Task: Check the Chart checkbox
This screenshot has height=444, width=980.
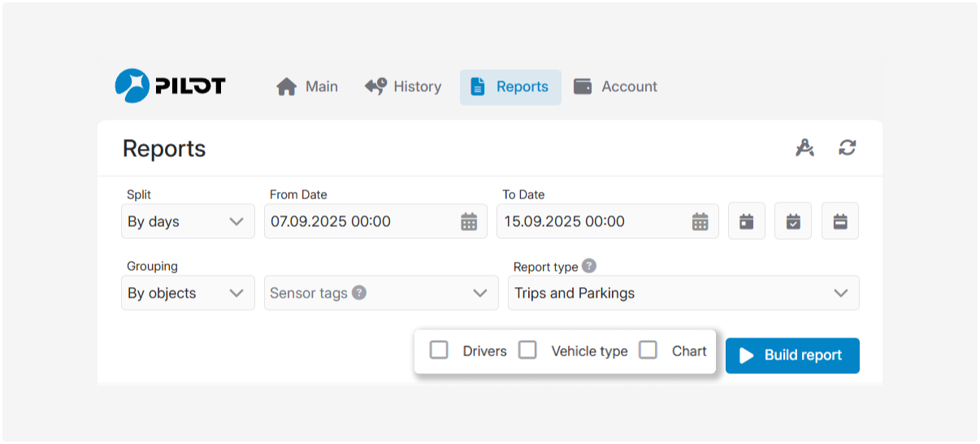Action: 648,350
